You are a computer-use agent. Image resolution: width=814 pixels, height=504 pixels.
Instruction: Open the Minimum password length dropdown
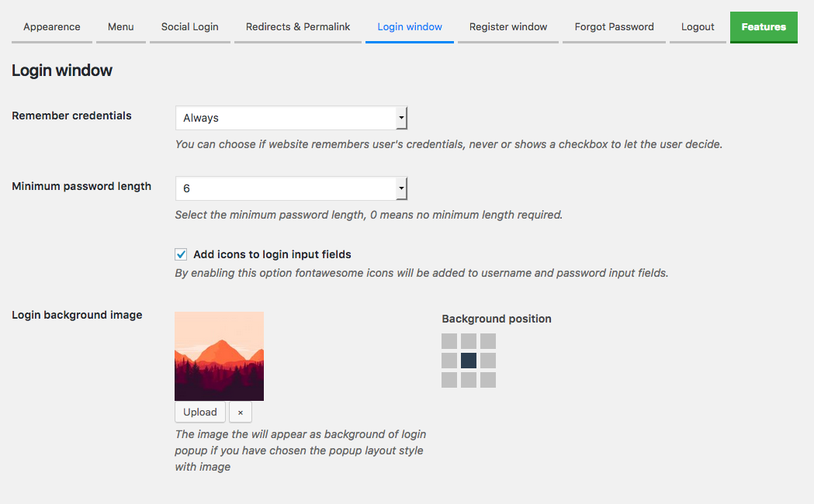[x=291, y=188]
